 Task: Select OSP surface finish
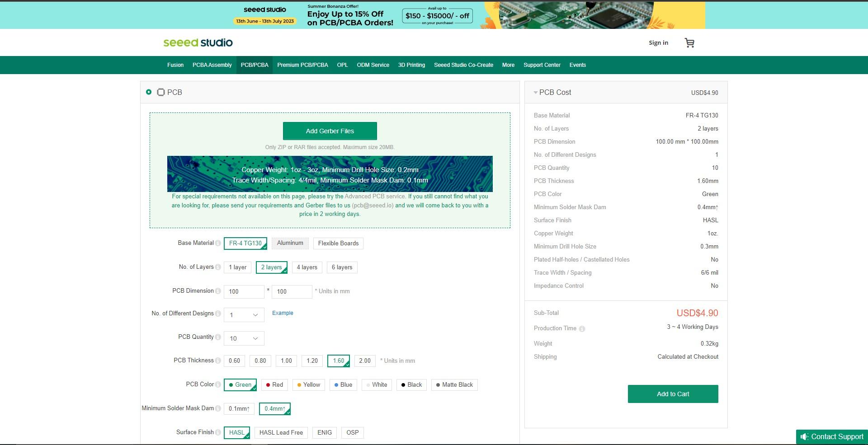(x=353, y=432)
